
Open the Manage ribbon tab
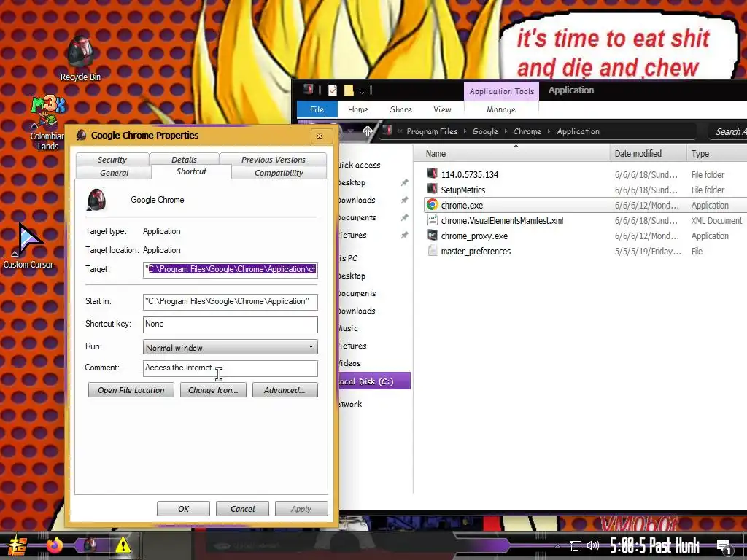tap(501, 109)
